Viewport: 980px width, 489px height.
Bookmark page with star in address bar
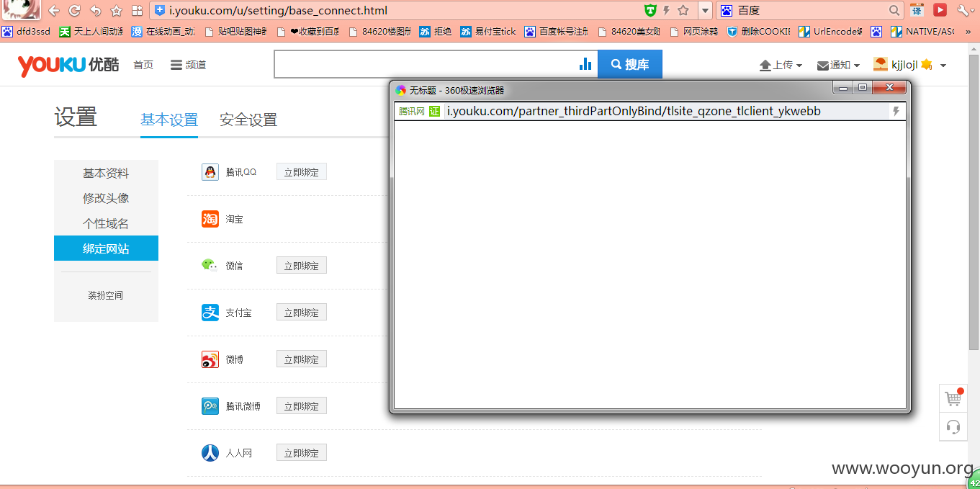click(x=683, y=10)
